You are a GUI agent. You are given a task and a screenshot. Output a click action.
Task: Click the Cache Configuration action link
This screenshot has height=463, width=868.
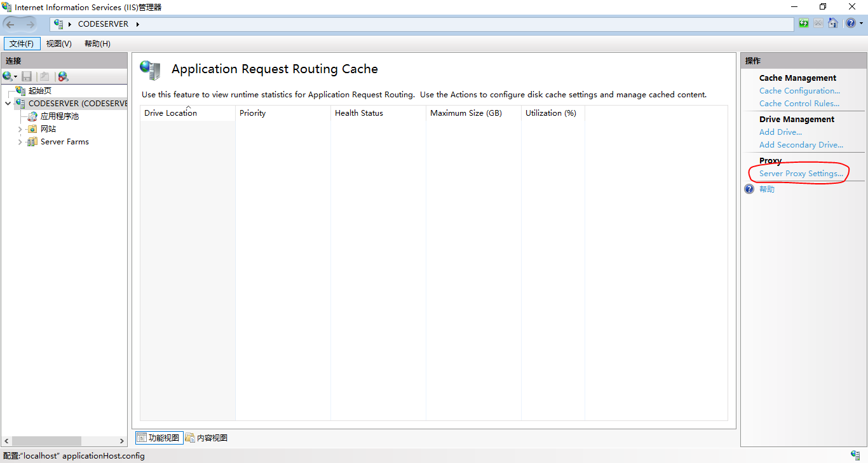point(799,91)
